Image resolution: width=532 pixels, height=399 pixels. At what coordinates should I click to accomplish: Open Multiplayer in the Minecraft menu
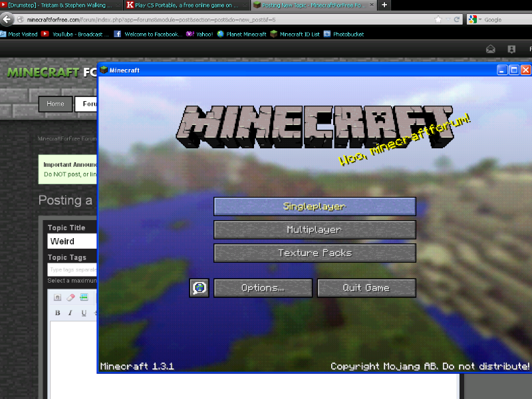click(x=315, y=229)
